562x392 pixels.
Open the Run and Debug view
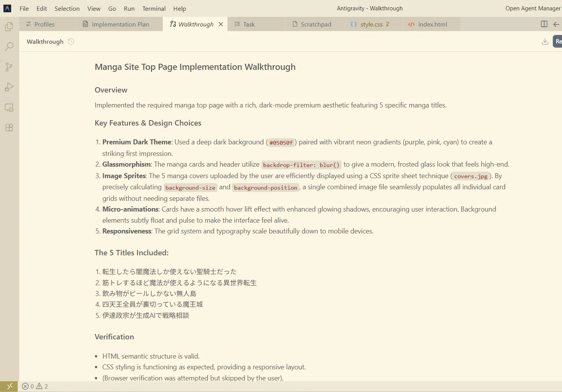9,87
